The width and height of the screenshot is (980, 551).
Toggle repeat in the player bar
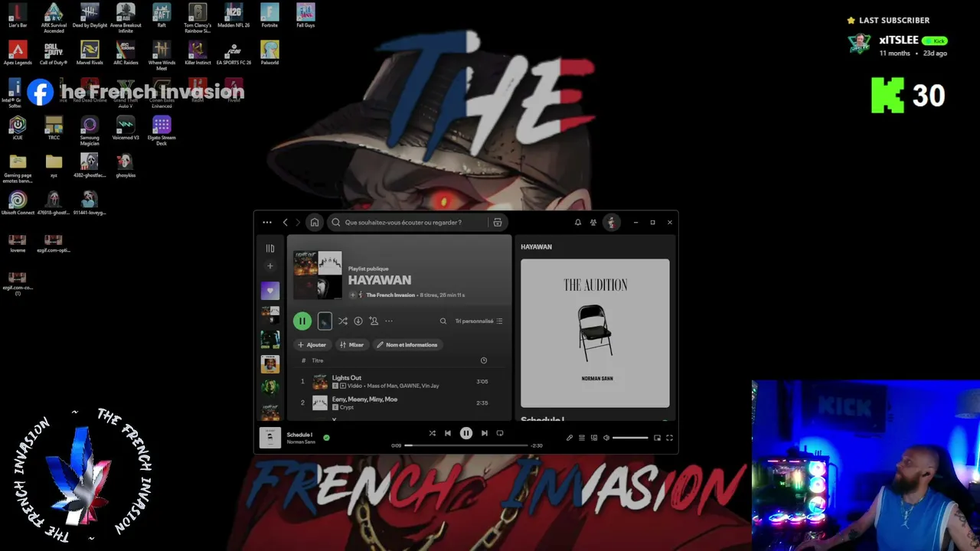click(500, 433)
